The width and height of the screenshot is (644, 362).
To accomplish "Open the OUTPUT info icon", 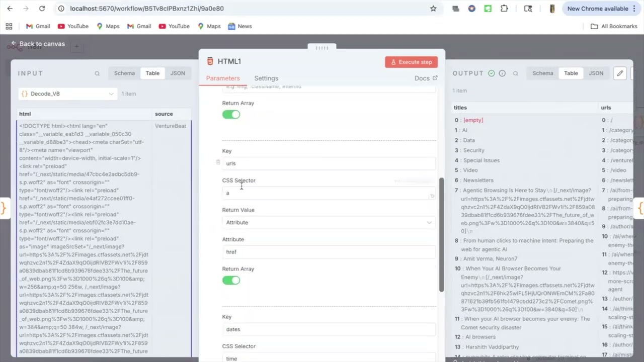I will pos(502,73).
